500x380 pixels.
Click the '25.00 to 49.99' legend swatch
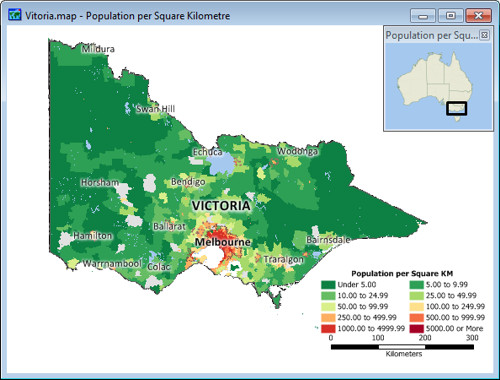416,296
